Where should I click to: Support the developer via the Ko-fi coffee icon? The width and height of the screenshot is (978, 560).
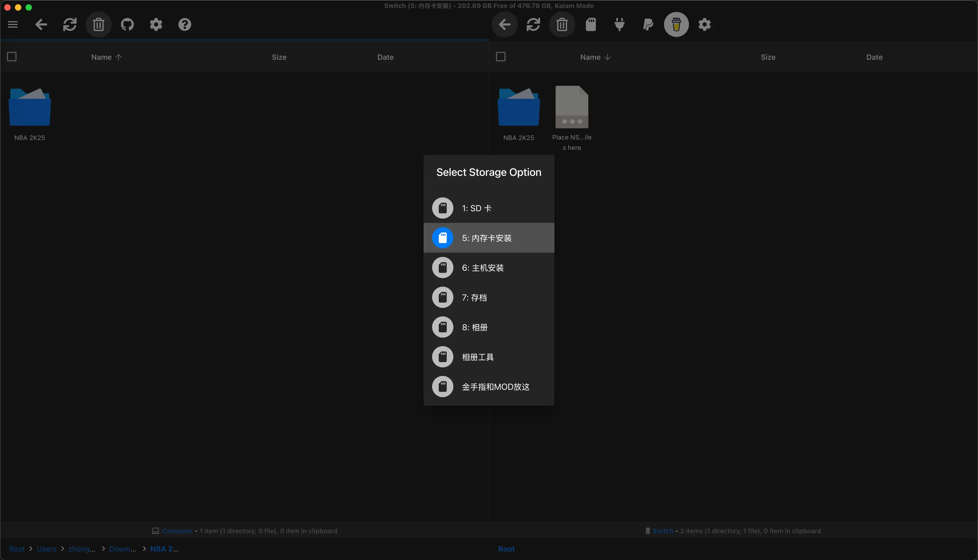[676, 24]
